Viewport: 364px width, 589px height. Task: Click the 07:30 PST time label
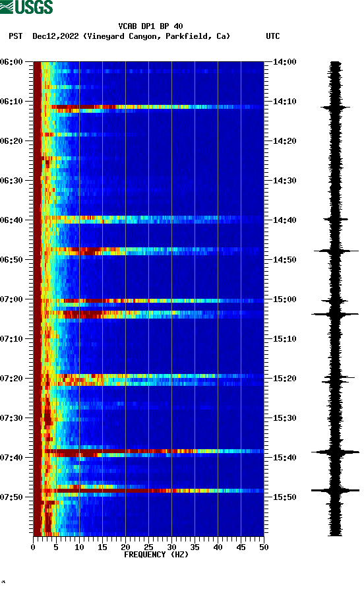(x=11, y=418)
